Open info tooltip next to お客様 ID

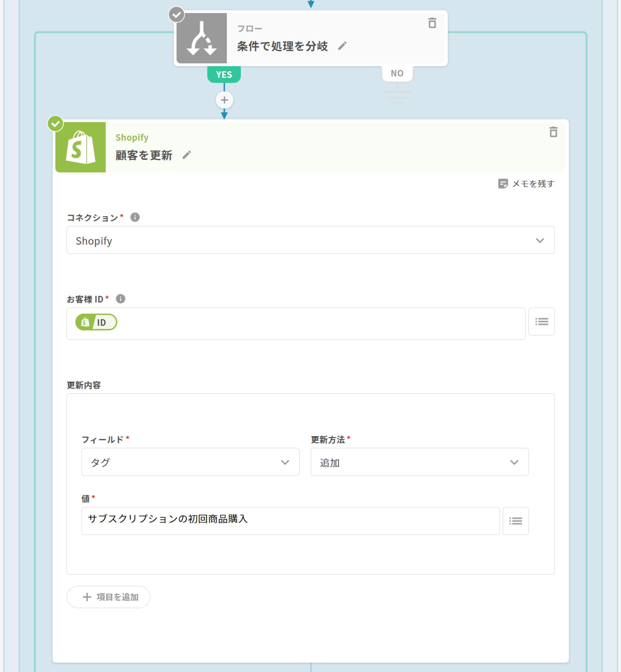pos(121,299)
